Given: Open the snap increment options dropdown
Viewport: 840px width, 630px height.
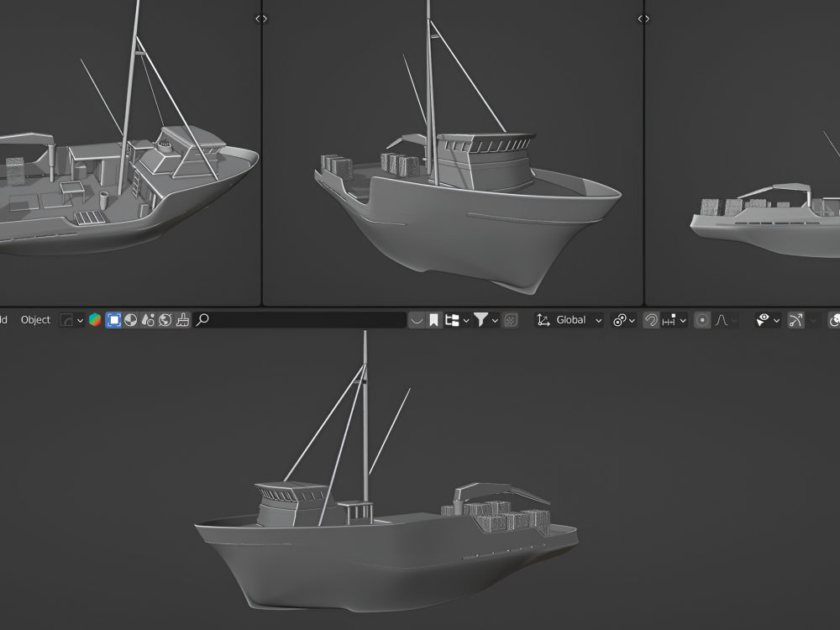Looking at the screenshot, I should pyautogui.click(x=674, y=320).
